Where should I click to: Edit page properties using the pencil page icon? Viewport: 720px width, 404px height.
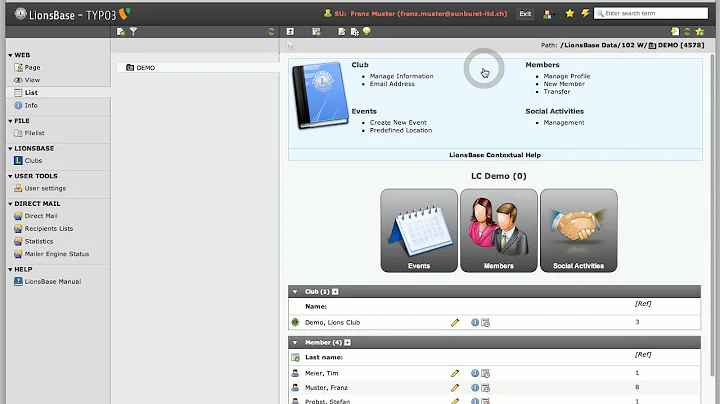tap(342, 32)
